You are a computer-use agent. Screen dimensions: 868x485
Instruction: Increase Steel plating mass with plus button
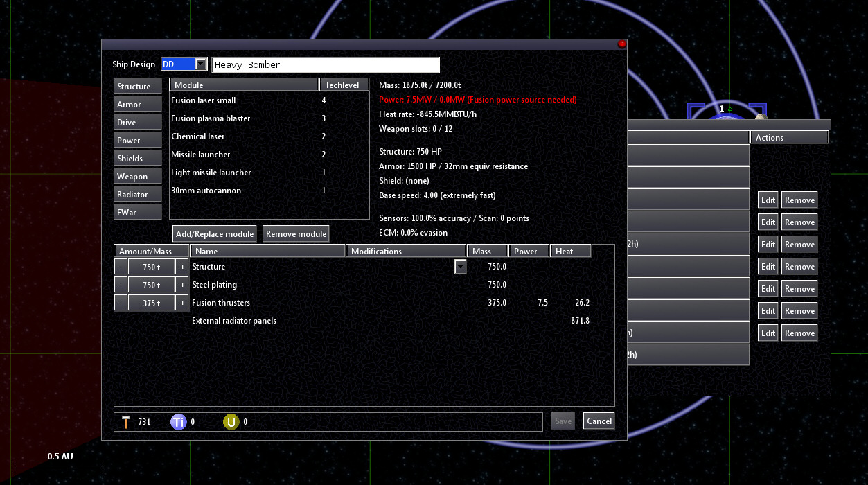point(182,285)
